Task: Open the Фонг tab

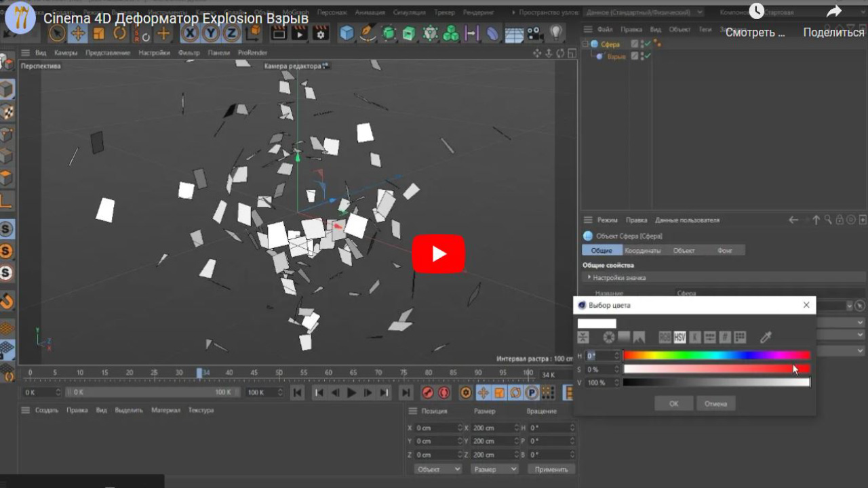Action: 725,250
